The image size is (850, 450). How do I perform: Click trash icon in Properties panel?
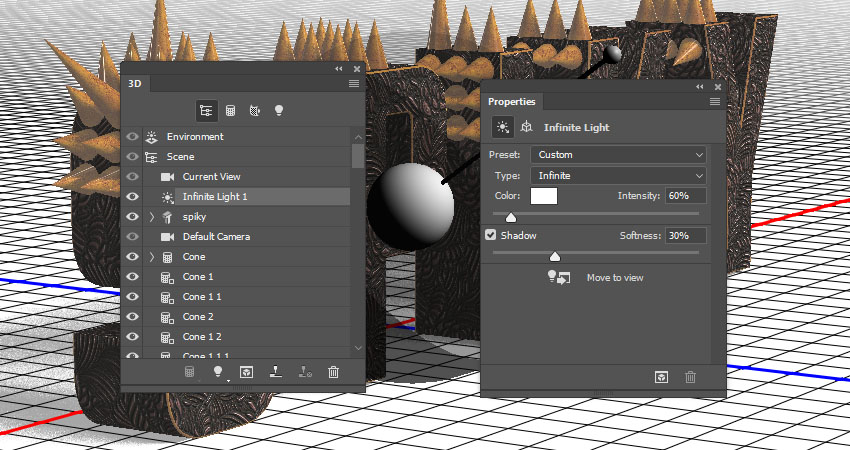point(690,377)
